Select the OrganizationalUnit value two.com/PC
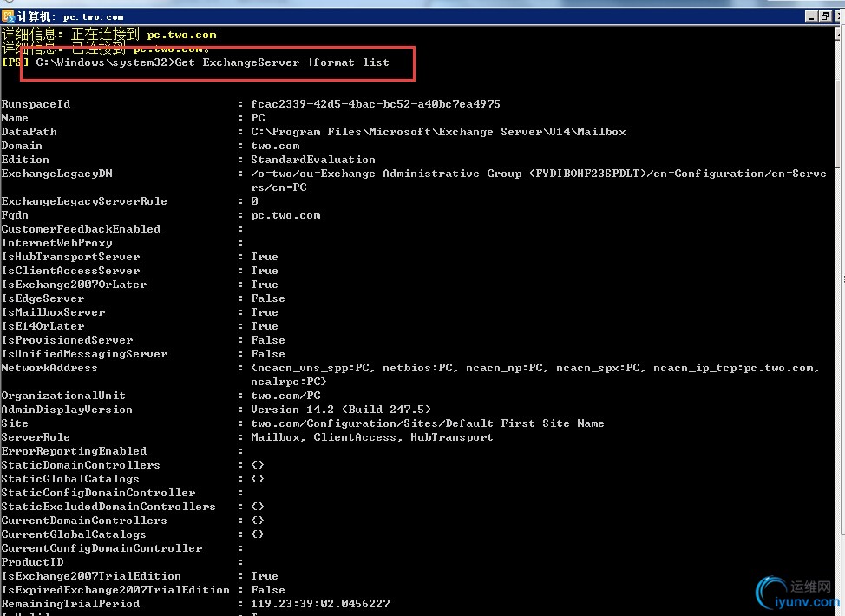The height and width of the screenshot is (616, 845). coord(285,396)
